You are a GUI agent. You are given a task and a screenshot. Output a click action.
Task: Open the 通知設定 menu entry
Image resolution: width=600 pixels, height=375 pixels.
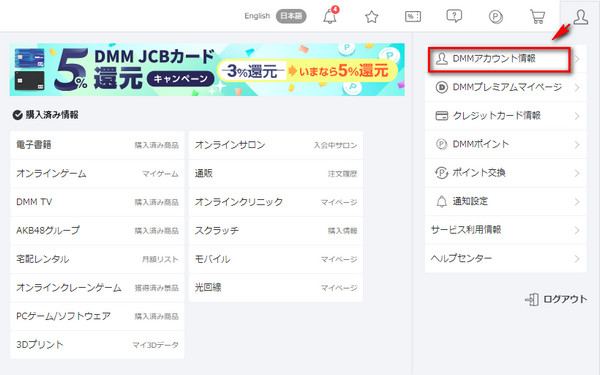pyautogui.click(x=505, y=201)
